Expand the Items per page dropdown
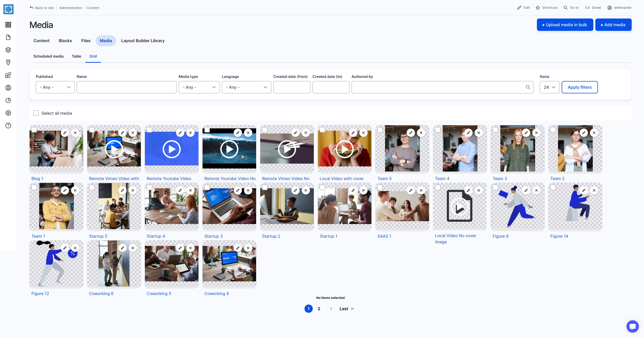Screen dimensions: 644x338 [549, 87]
